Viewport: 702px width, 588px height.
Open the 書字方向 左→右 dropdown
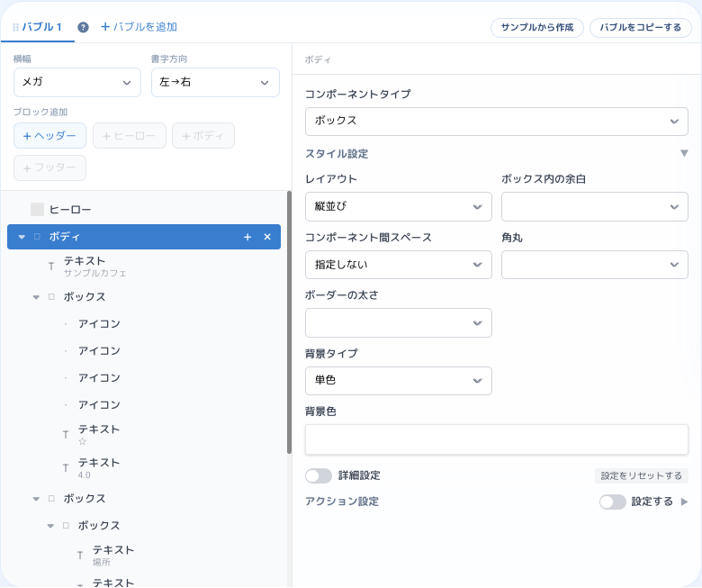215,83
